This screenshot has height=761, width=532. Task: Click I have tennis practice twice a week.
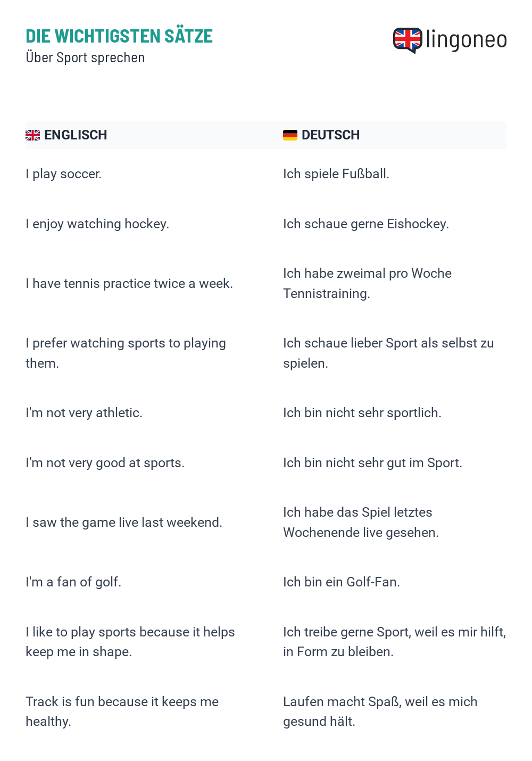coord(129,284)
